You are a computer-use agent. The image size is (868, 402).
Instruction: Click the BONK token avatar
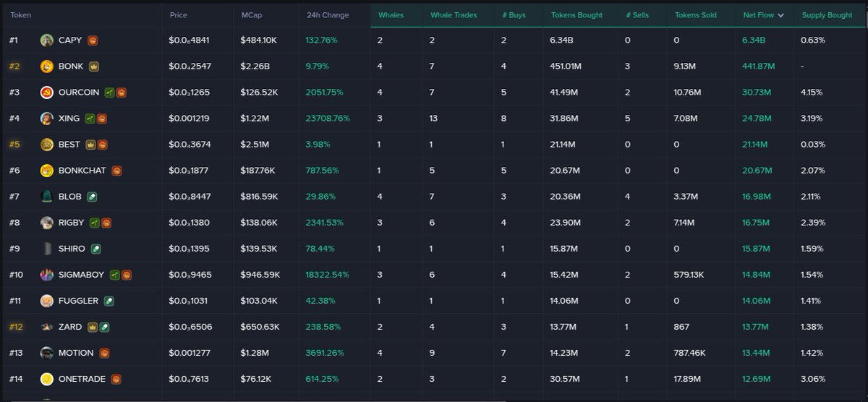[47, 67]
